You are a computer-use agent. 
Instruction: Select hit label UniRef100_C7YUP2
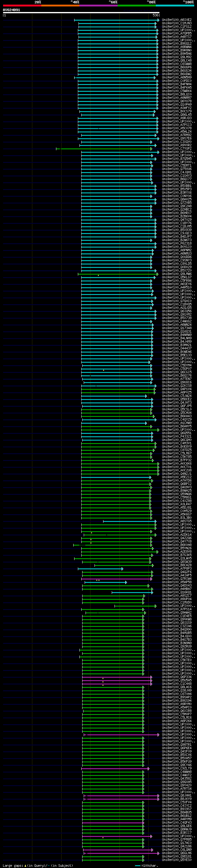(x=177, y=149)
